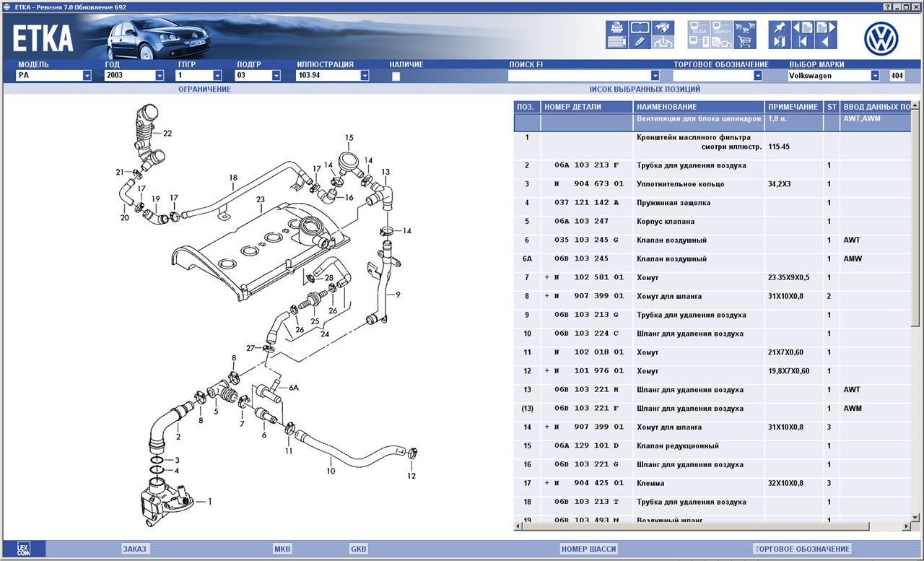Click the printer icon in the toolbar

[x=616, y=27]
